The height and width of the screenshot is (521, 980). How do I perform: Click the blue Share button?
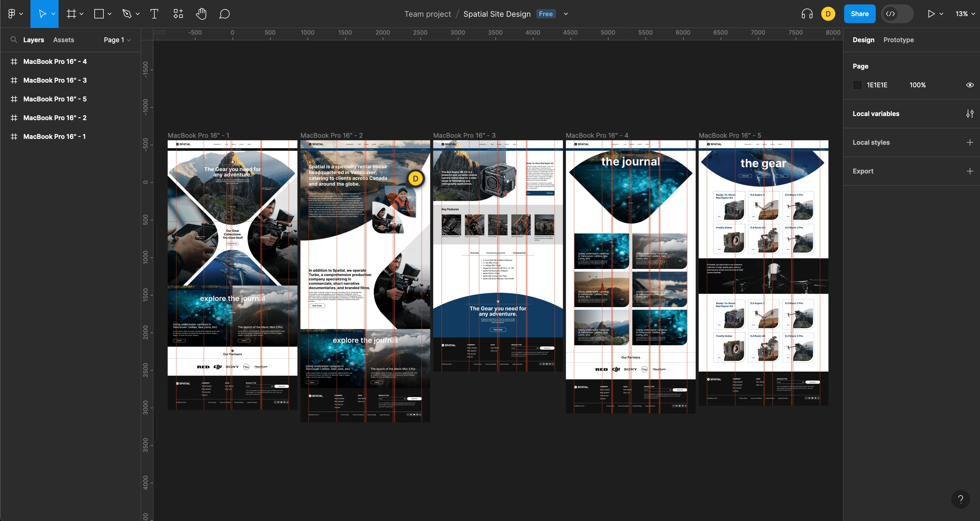[x=859, y=14]
